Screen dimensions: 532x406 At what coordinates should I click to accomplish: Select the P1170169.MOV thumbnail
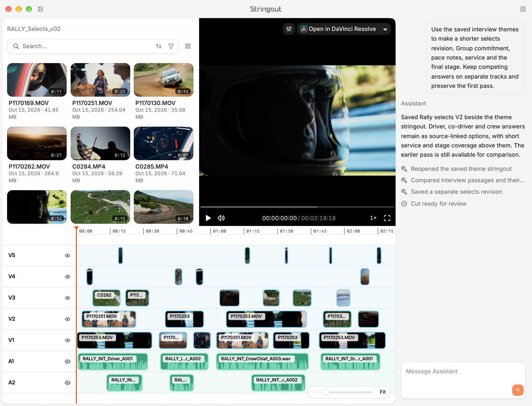tap(37, 80)
